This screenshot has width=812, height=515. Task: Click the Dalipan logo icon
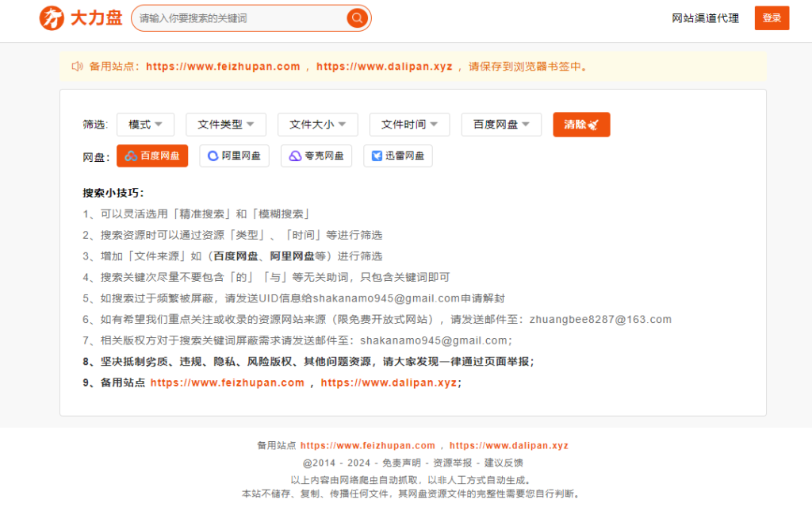(52, 18)
